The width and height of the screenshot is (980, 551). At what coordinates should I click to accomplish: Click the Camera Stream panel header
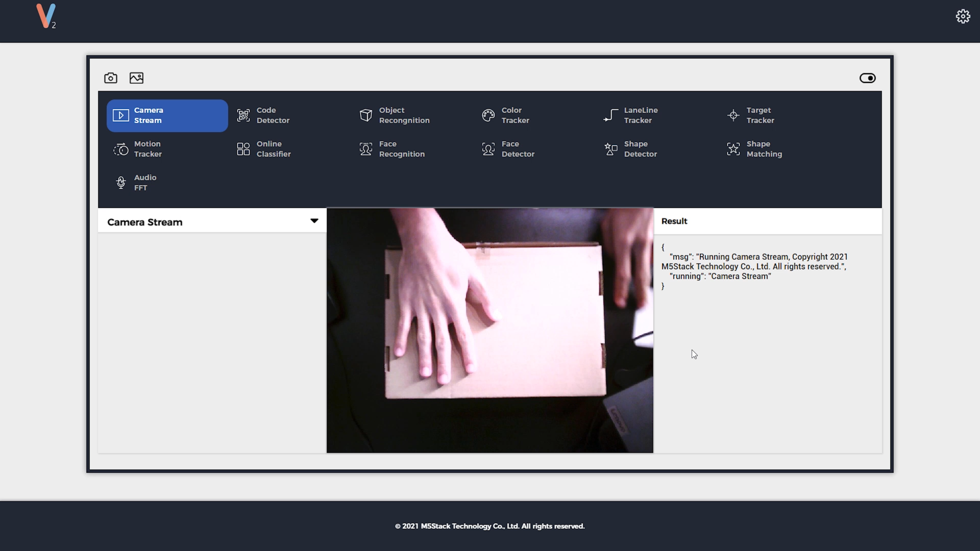click(145, 222)
